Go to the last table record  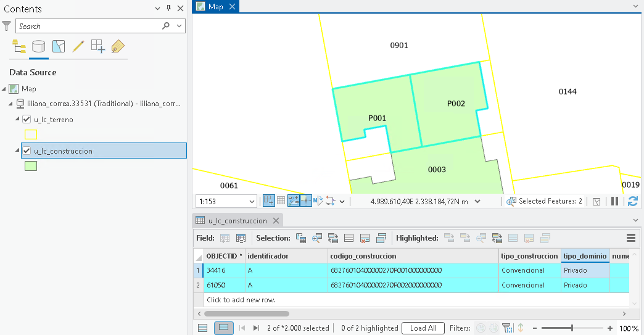click(256, 328)
